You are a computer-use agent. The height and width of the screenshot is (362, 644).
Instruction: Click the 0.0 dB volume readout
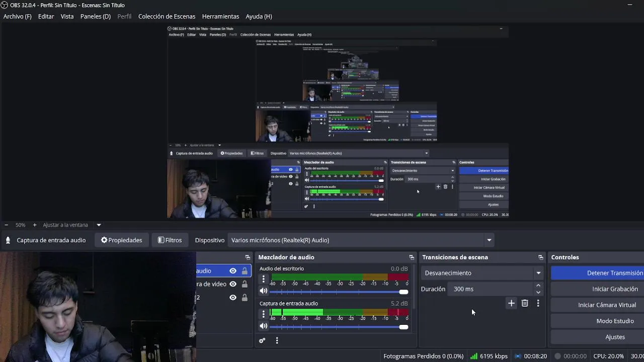[399, 269]
